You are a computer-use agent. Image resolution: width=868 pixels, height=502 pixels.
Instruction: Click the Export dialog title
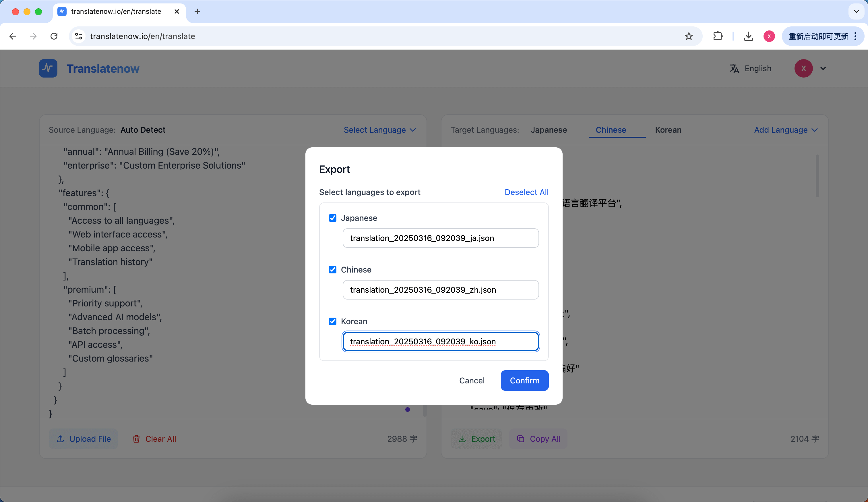pyautogui.click(x=334, y=169)
